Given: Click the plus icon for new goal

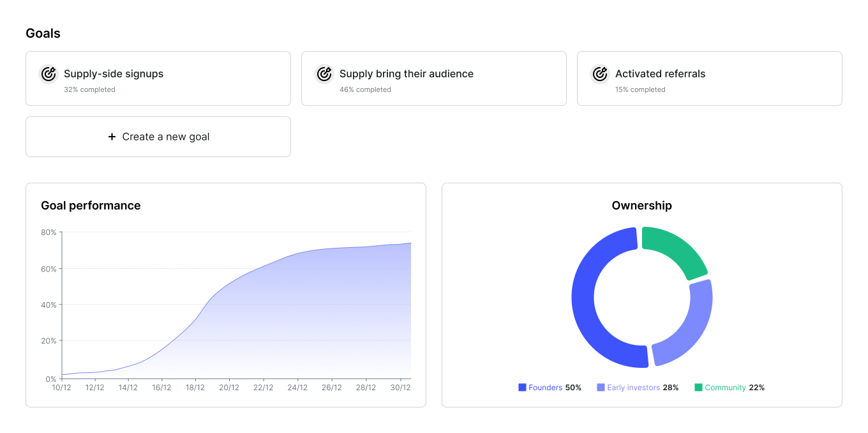Looking at the screenshot, I should click(x=112, y=137).
